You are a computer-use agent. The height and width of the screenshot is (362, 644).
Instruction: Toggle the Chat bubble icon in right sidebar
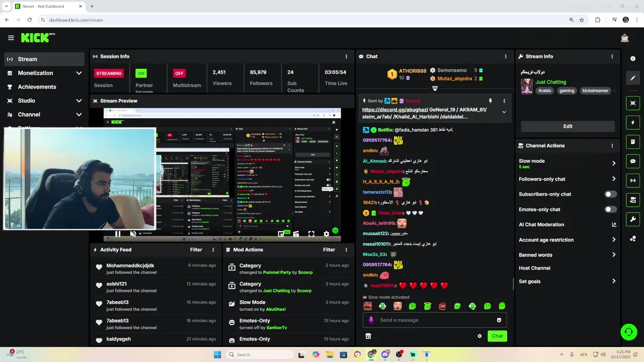tap(633, 161)
